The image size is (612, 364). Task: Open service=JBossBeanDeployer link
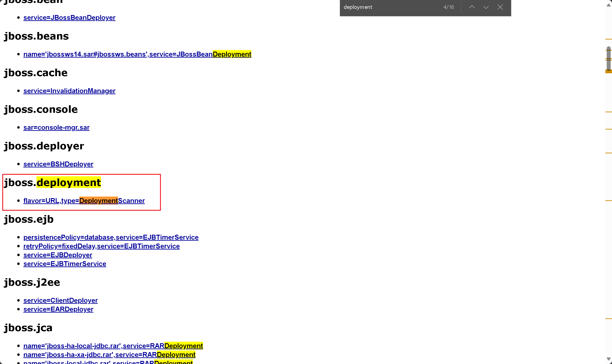point(69,18)
